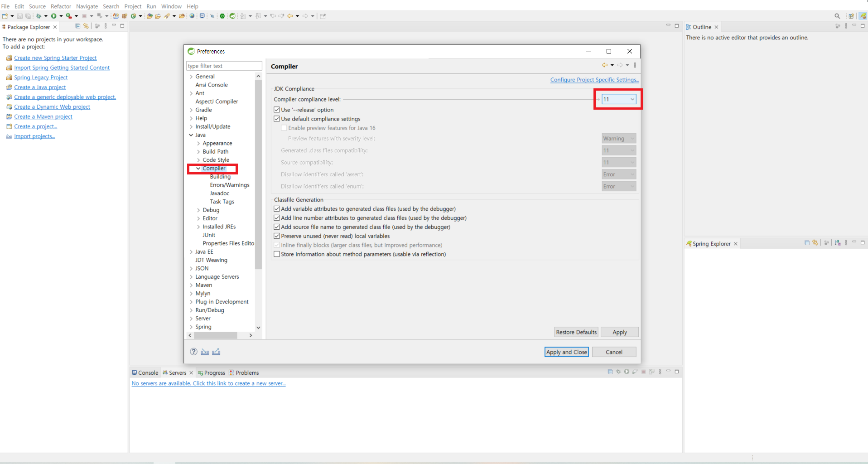Open Compiler compliance level dropdown
The height and width of the screenshot is (464, 868).
(x=619, y=99)
